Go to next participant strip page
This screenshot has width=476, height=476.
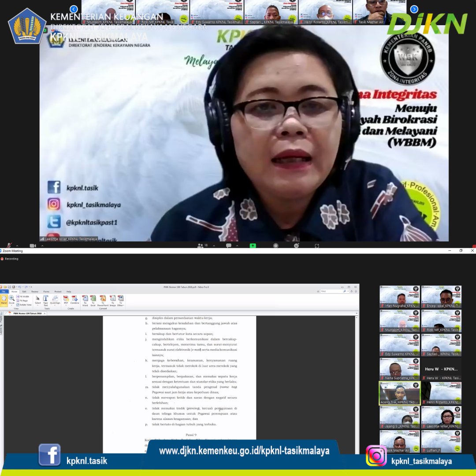(x=414, y=9)
